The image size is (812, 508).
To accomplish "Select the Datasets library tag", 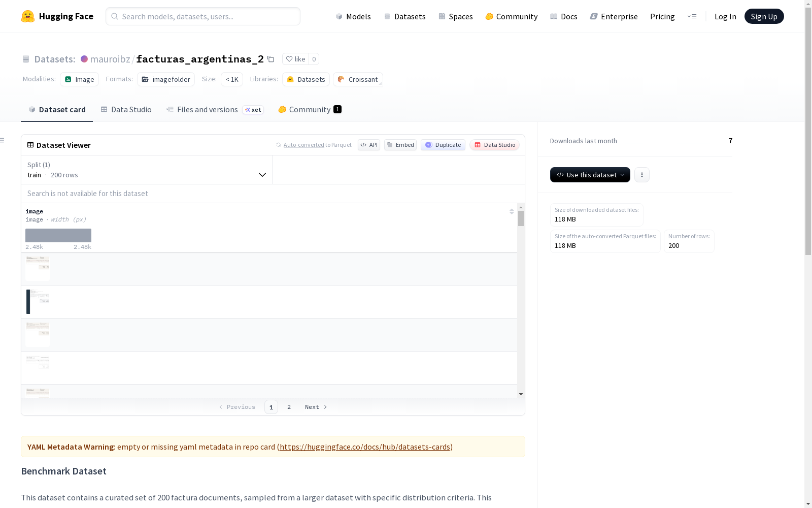I will point(306,79).
